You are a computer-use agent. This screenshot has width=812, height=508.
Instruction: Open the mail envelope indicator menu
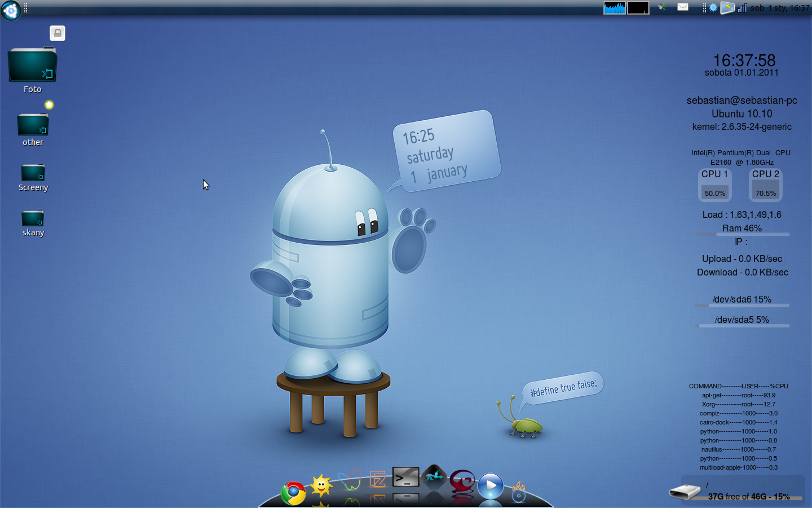click(x=683, y=7)
